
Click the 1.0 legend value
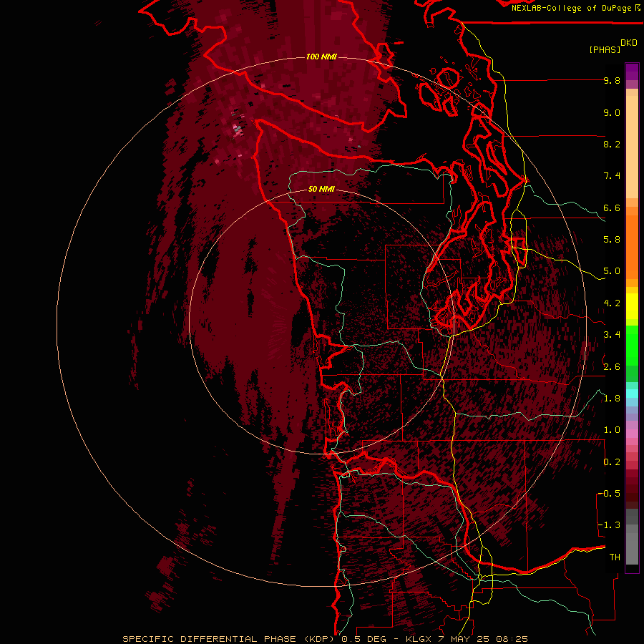(612, 430)
